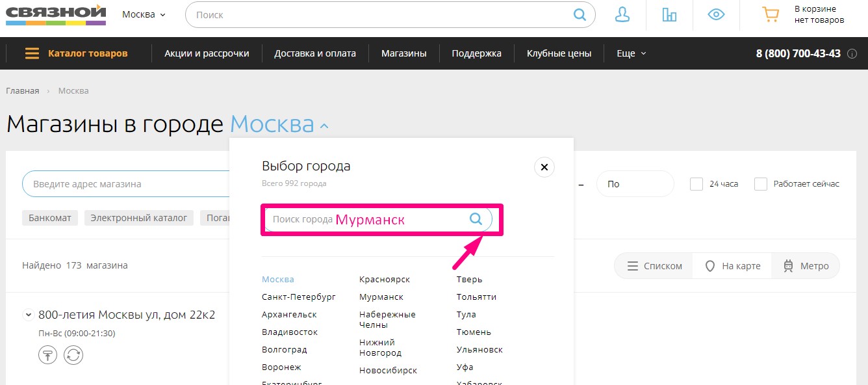868x385 pixels.
Task: Open the user account icon
Action: pyautogui.click(x=622, y=14)
